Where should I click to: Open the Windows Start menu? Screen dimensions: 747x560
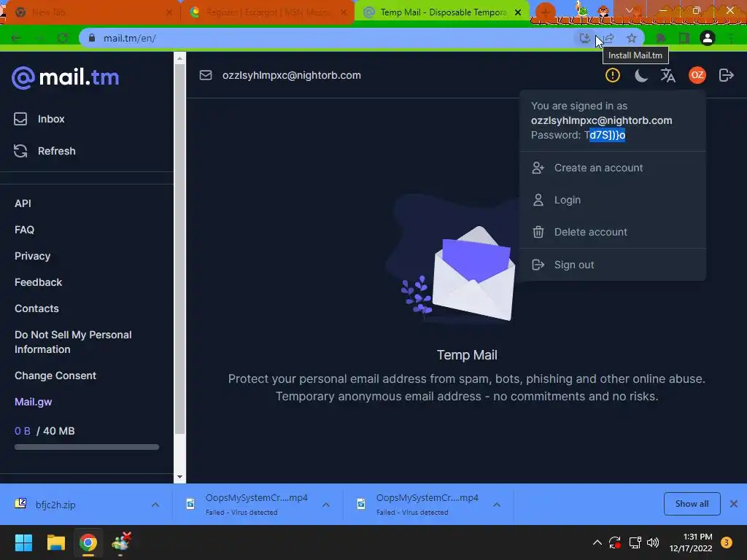click(x=23, y=542)
